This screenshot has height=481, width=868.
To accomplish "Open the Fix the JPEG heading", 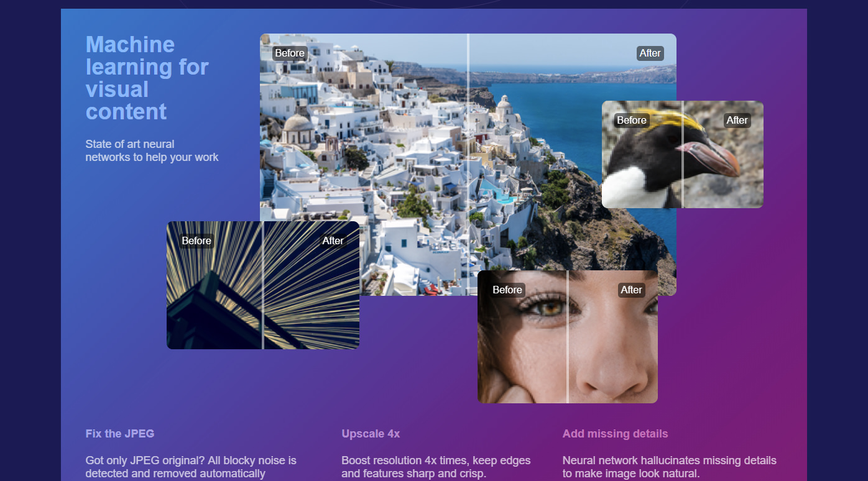I will (x=120, y=434).
